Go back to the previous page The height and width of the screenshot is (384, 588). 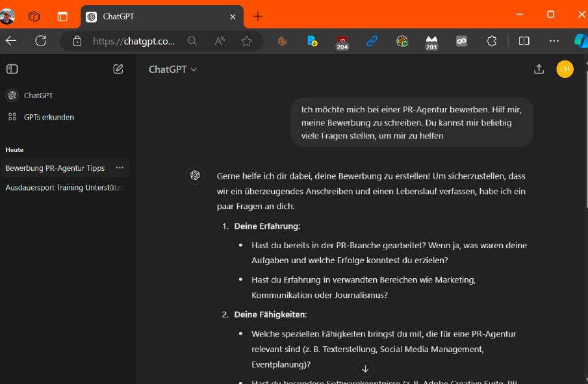point(11,41)
